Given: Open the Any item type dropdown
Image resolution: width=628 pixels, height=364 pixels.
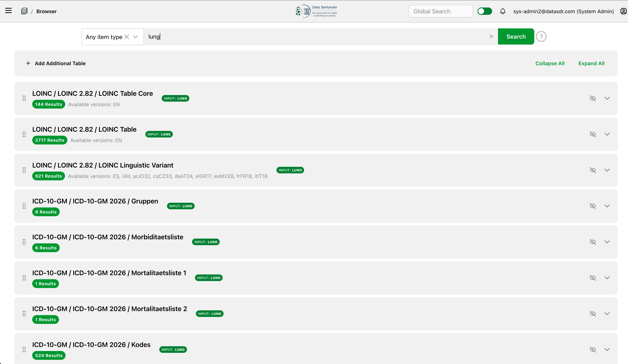Looking at the screenshot, I should point(135,37).
